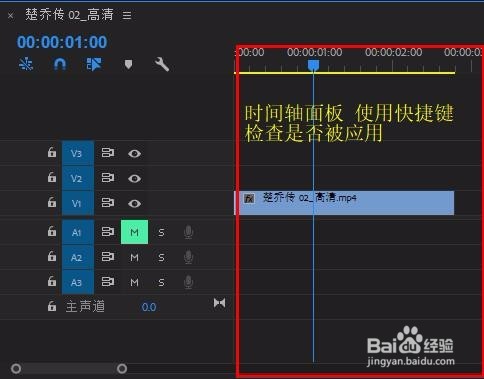The image size is (484, 379).
Task: Hide track V2 with eye icon
Action: tap(134, 178)
